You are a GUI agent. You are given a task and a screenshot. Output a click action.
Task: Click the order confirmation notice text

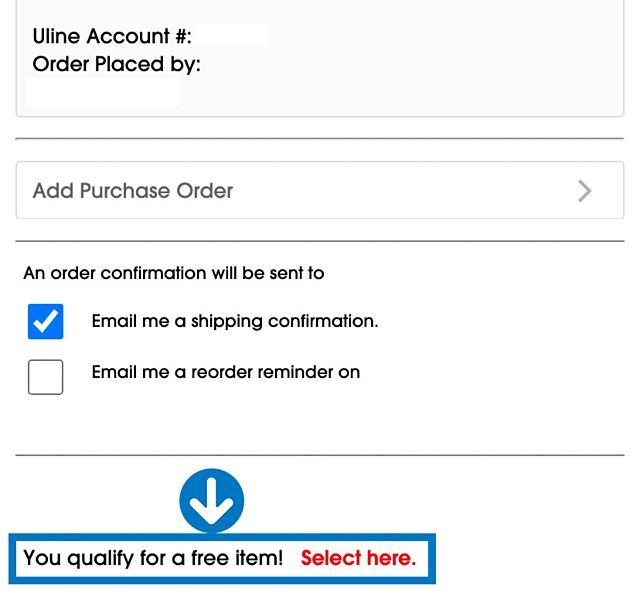tap(174, 273)
